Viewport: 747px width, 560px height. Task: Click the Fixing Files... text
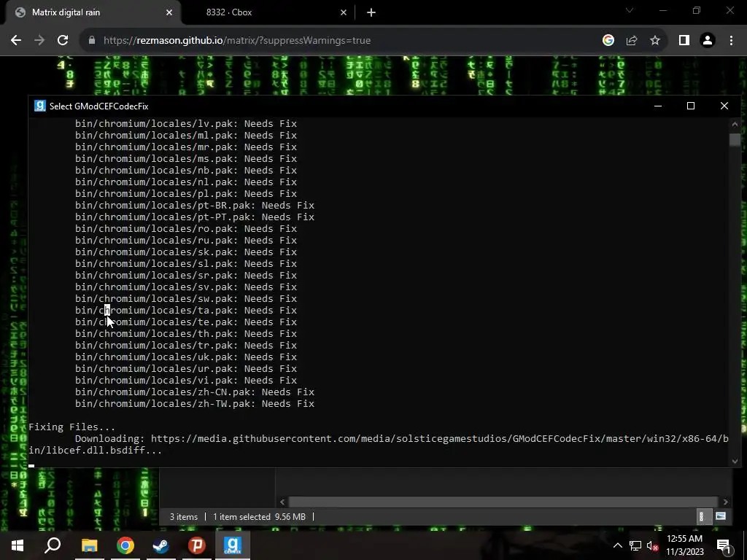(71, 427)
